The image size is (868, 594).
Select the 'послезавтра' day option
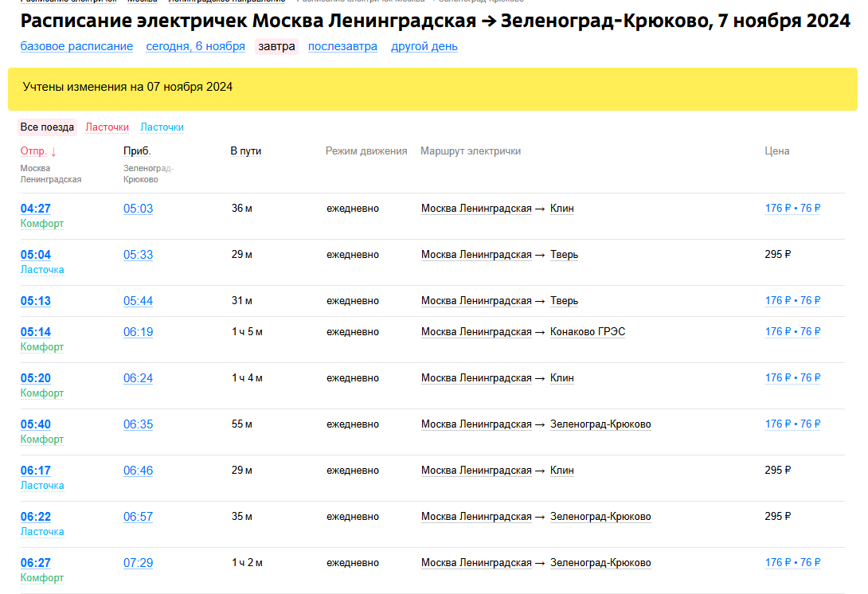(342, 46)
